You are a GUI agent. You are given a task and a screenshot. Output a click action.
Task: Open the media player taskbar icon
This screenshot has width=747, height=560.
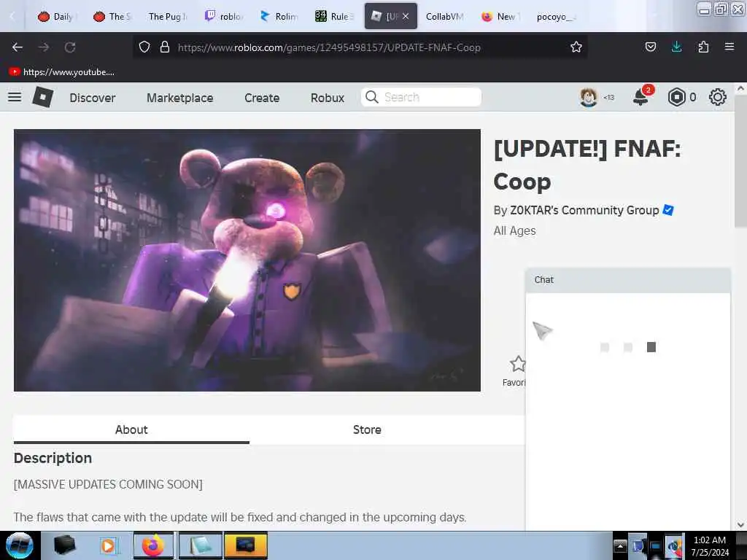[x=109, y=545]
